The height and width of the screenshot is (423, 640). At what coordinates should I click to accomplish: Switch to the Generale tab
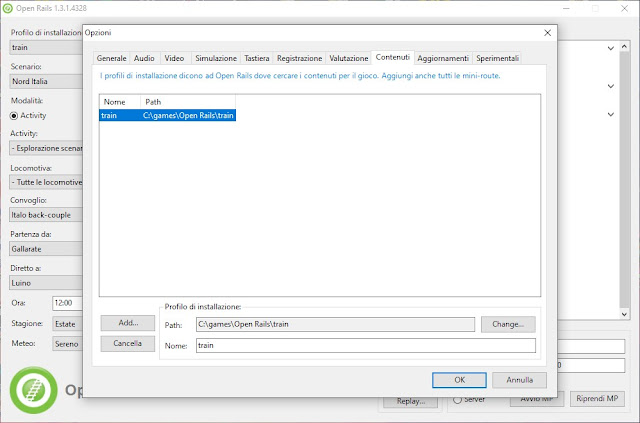click(111, 58)
